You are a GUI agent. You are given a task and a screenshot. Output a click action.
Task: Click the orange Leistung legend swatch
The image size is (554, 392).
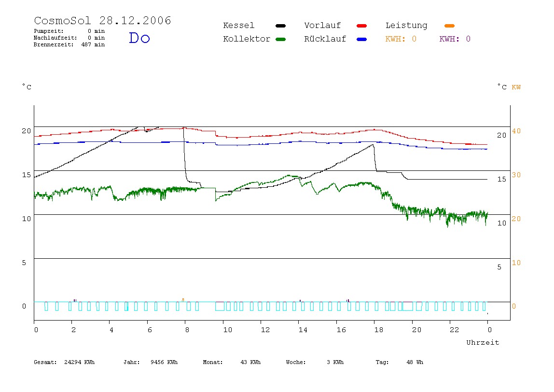pyautogui.click(x=449, y=26)
